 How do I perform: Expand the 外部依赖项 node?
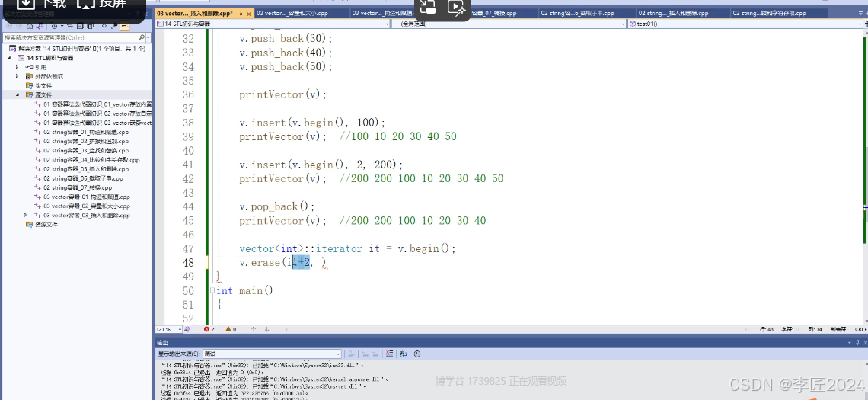pyautogui.click(x=18, y=76)
